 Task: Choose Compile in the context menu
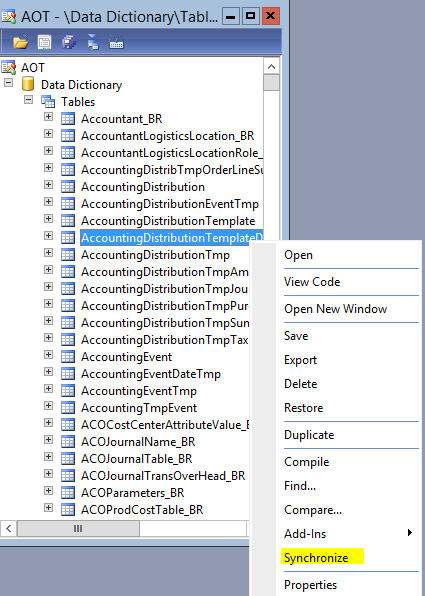pyautogui.click(x=307, y=461)
